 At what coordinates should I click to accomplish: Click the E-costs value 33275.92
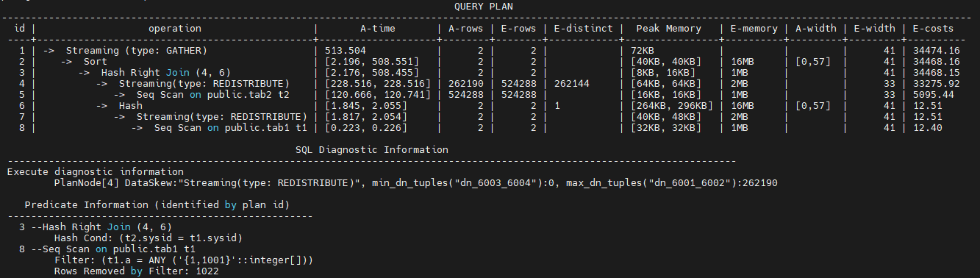(x=936, y=84)
